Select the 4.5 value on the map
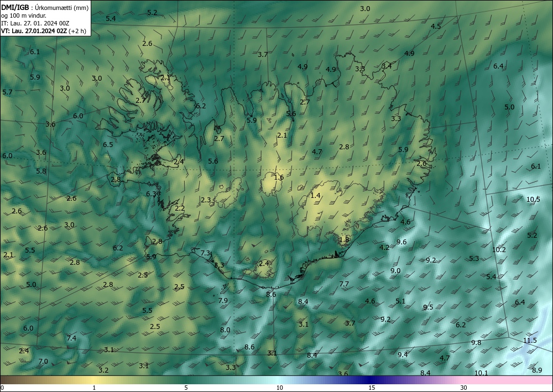The height and width of the screenshot is (392, 553). tap(436, 26)
